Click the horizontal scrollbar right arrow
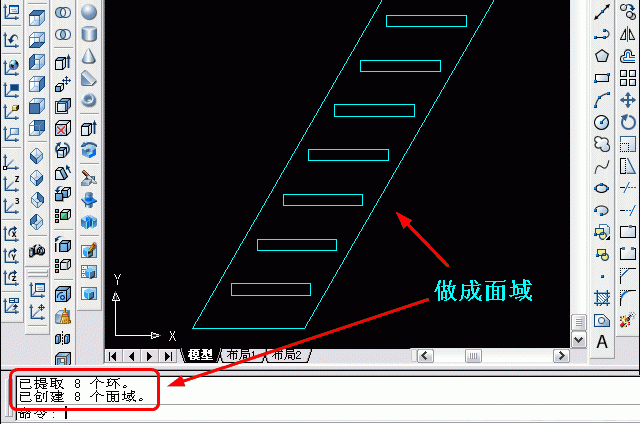The height and width of the screenshot is (424, 640). tap(561, 356)
